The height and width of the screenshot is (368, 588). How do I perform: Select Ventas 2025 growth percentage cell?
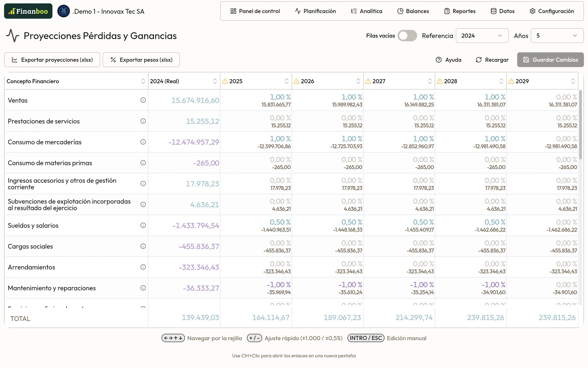coord(280,97)
